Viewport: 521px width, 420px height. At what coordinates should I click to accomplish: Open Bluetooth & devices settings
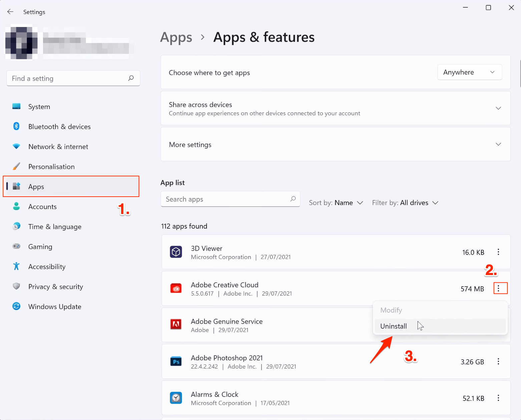point(59,127)
